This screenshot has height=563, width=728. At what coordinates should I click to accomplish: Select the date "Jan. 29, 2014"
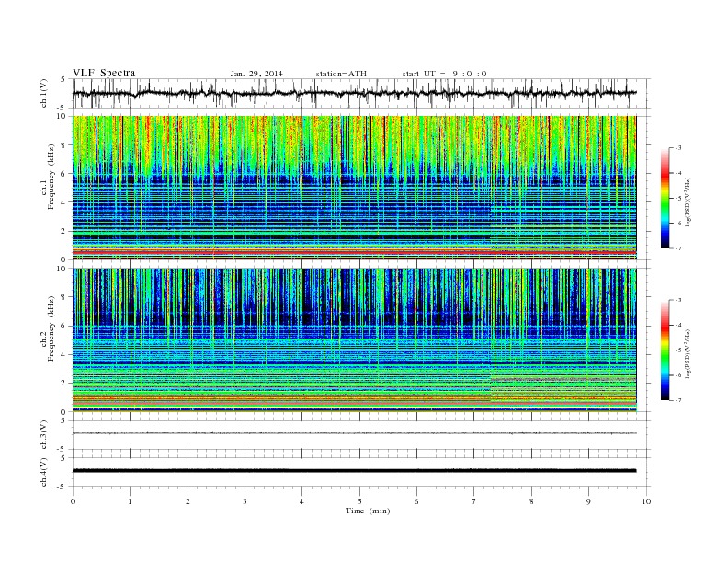[256, 74]
